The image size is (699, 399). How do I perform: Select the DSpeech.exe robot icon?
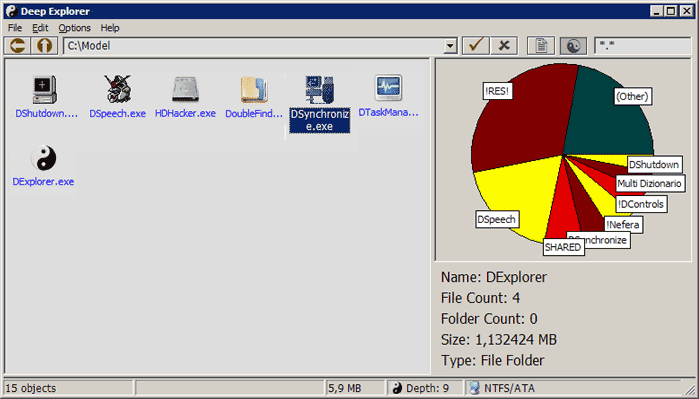(x=118, y=89)
